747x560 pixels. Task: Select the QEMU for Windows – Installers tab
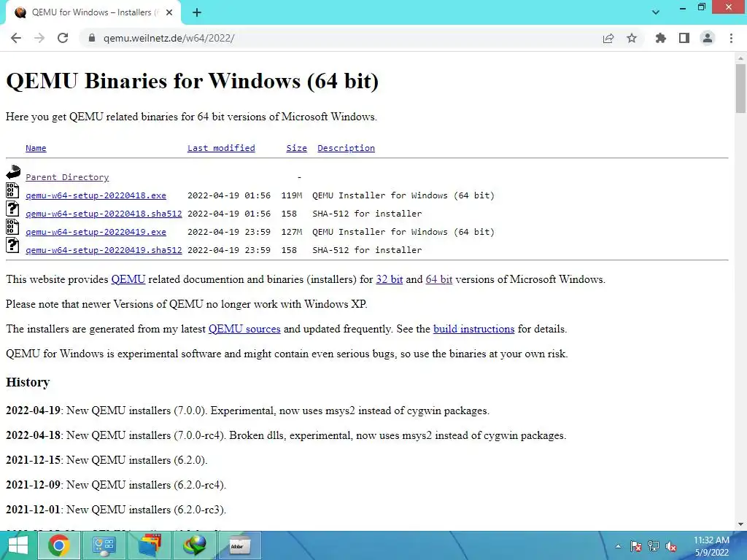click(x=93, y=13)
